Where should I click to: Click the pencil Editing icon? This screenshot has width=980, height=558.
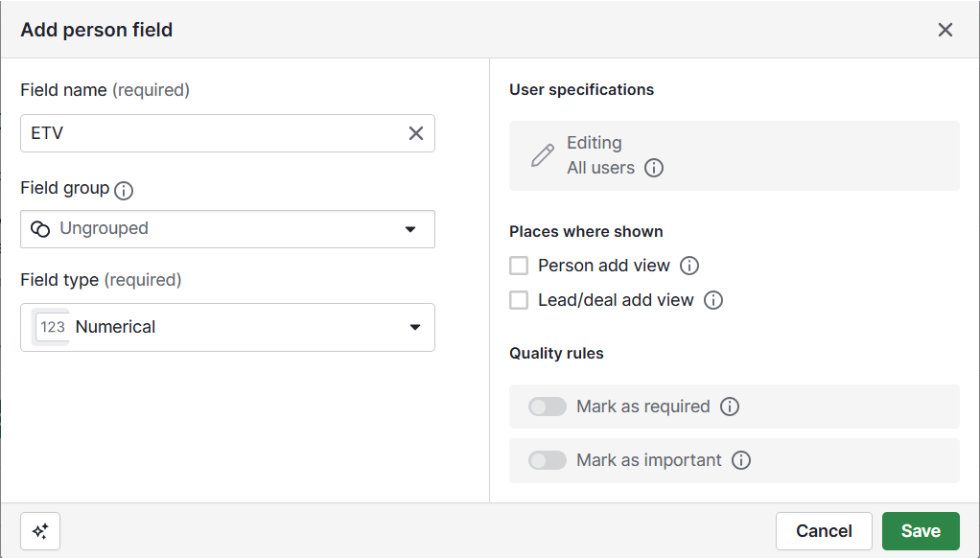click(x=543, y=155)
